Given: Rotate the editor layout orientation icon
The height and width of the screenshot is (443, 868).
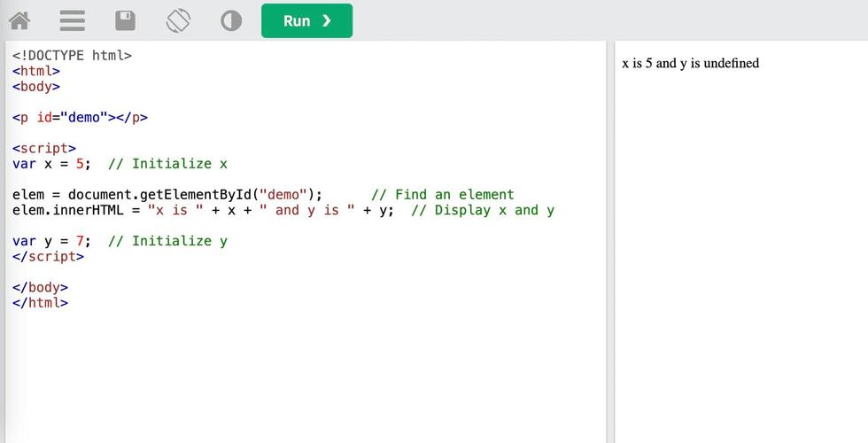Looking at the screenshot, I should (178, 21).
